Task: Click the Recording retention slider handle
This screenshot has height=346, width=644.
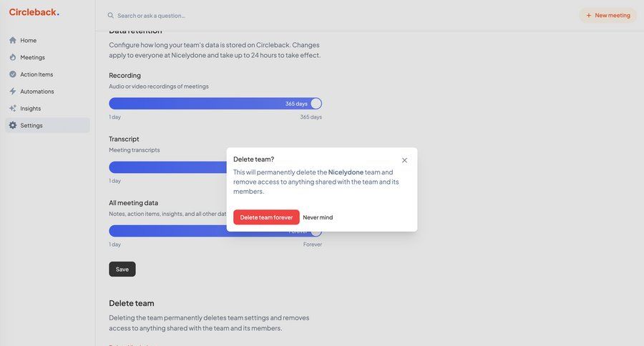Action: 316,104
